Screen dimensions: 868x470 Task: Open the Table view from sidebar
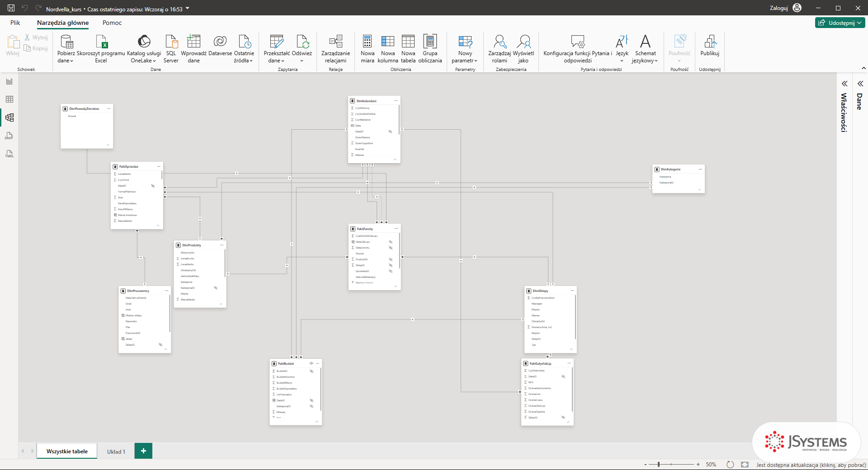pyautogui.click(x=9, y=99)
